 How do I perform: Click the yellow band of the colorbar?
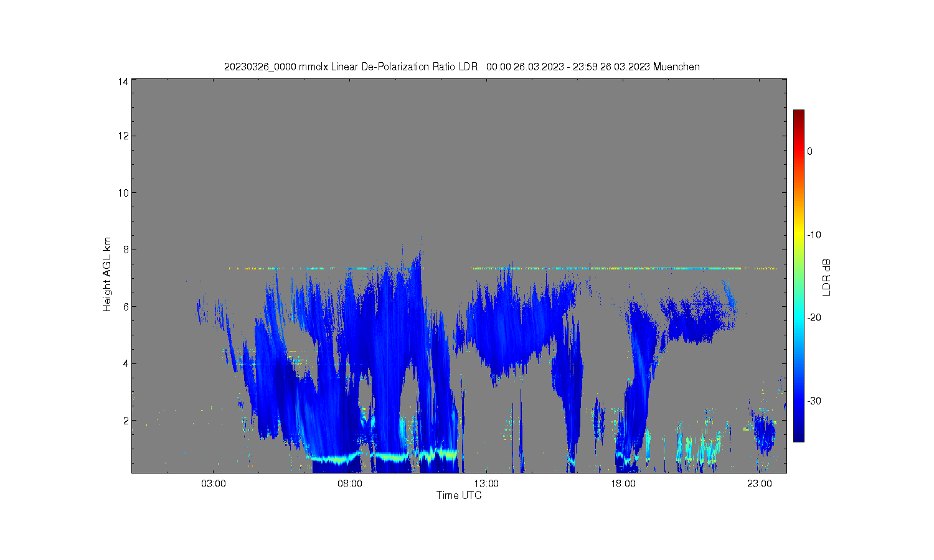click(798, 235)
